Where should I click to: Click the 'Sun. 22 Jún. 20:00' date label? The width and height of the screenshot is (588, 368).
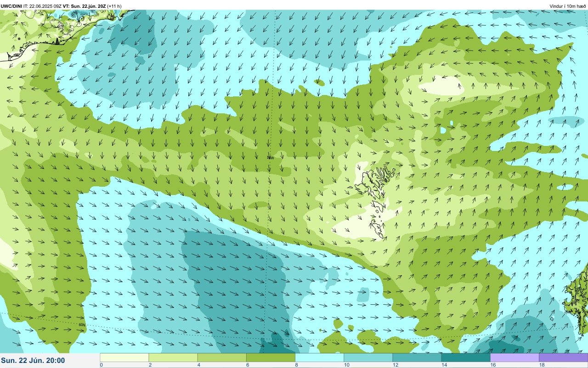[33, 361]
